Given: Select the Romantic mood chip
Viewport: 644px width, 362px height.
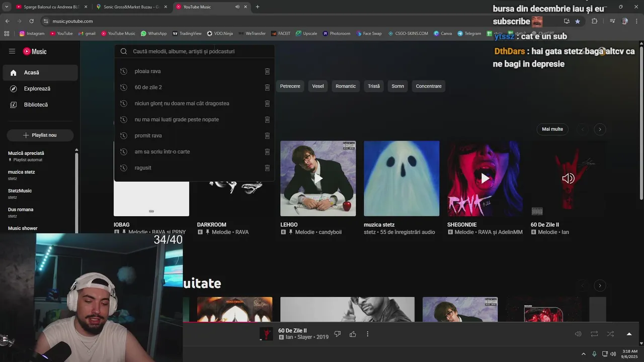Looking at the screenshot, I should click(346, 86).
